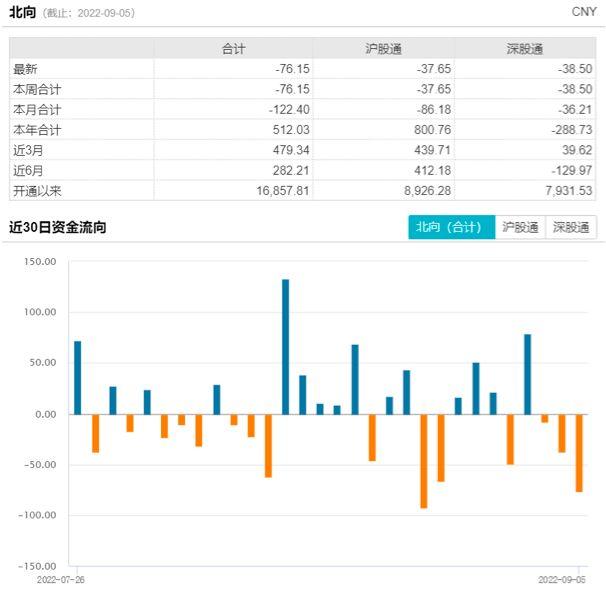The width and height of the screenshot is (606, 589).
Task: Click the 沪股通 column header in table
Action: point(383,49)
